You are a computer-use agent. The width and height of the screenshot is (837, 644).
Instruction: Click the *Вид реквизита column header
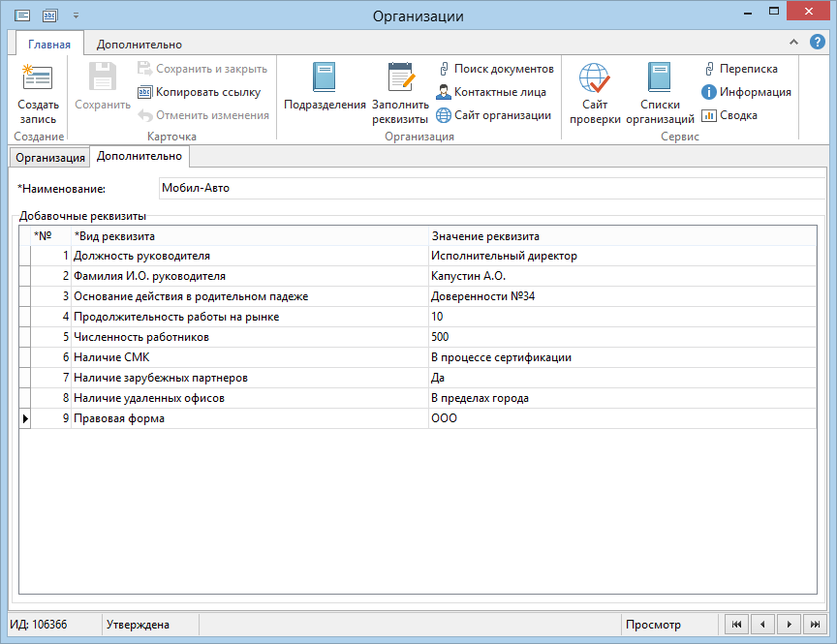[250, 236]
